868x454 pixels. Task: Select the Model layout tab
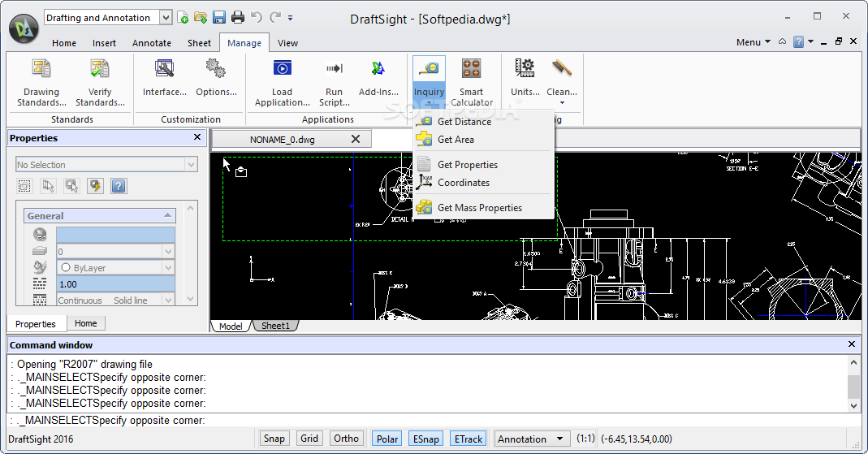[x=231, y=326]
